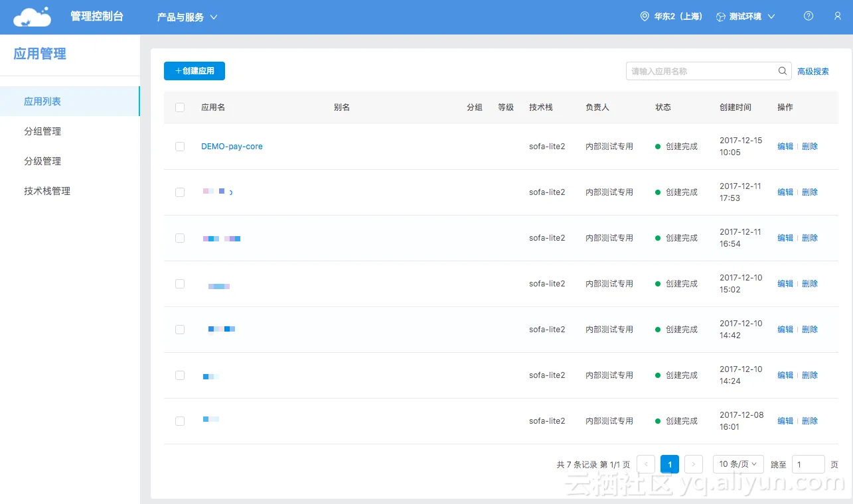Click 编辑 for DEMO-pay-core
The image size is (853, 504).
pyautogui.click(x=785, y=147)
